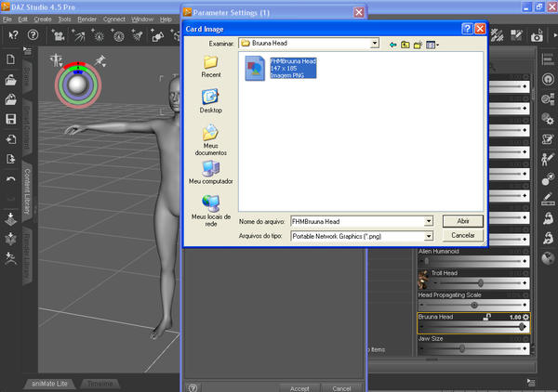The width and height of the screenshot is (558, 392).
Task: Open the File menu
Action: click(7, 20)
